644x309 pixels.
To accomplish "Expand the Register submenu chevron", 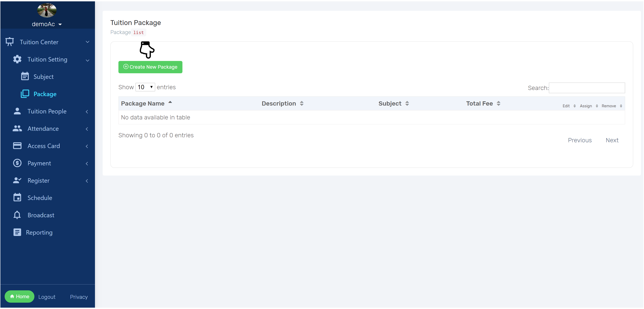I will pos(87,181).
